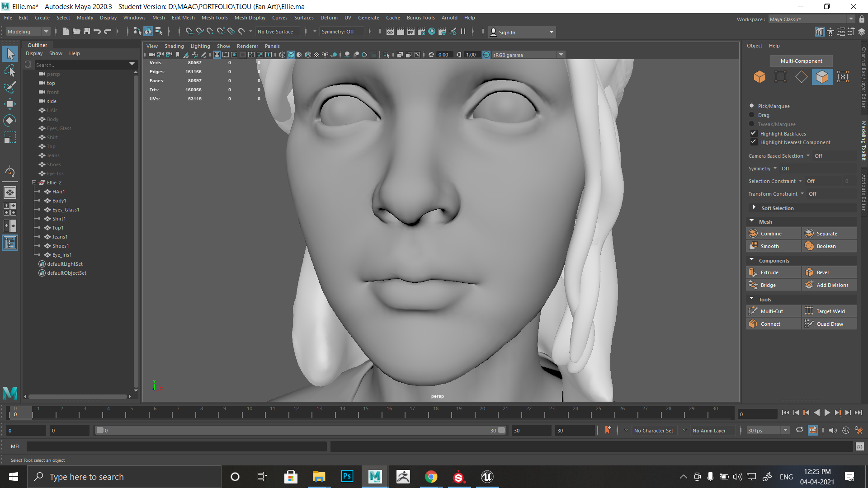Screen dimensions: 868x488
Task: Open the Modeling menu set dropdown
Action: [x=28, y=32]
